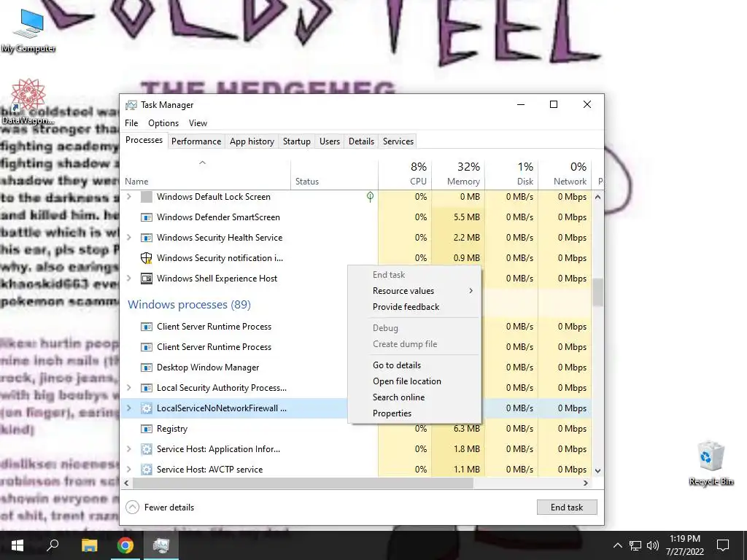This screenshot has height=560, width=747.
Task: Sort by Status column header
Action: (334, 174)
